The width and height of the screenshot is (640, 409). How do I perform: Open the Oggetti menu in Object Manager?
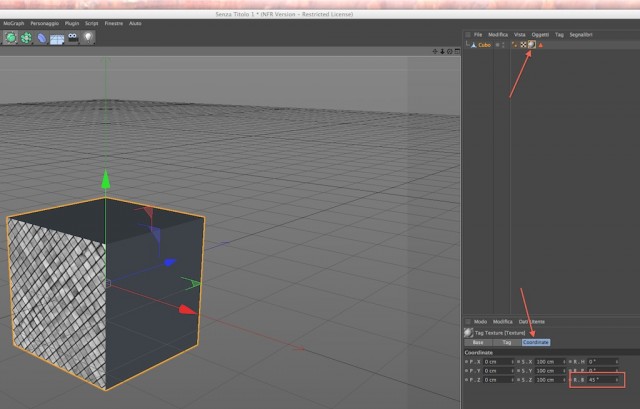(540, 35)
